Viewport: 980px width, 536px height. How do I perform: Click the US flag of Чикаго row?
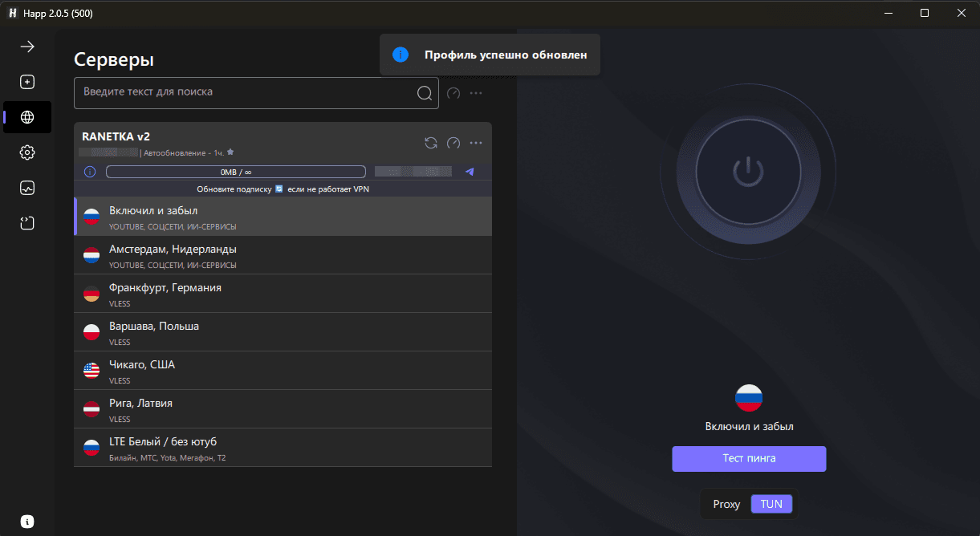(91, 371)
